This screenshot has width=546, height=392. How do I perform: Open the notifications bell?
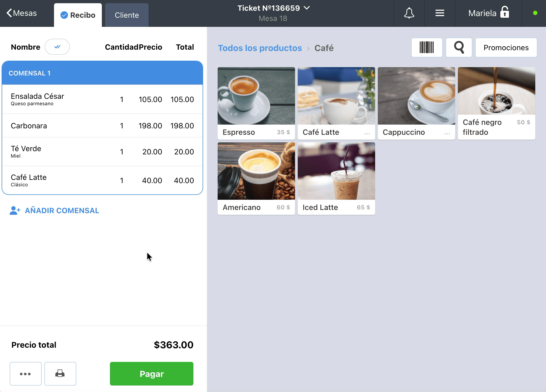click(x=409, y=13)
